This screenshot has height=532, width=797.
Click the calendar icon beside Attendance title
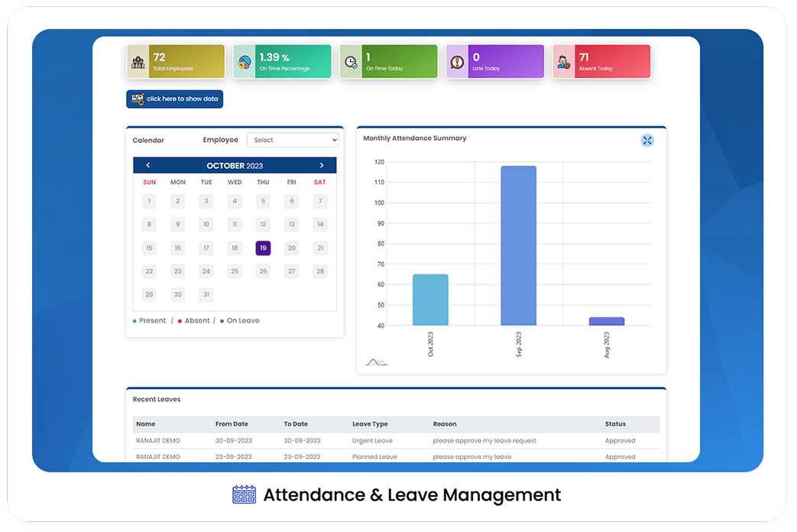point(244,495)
